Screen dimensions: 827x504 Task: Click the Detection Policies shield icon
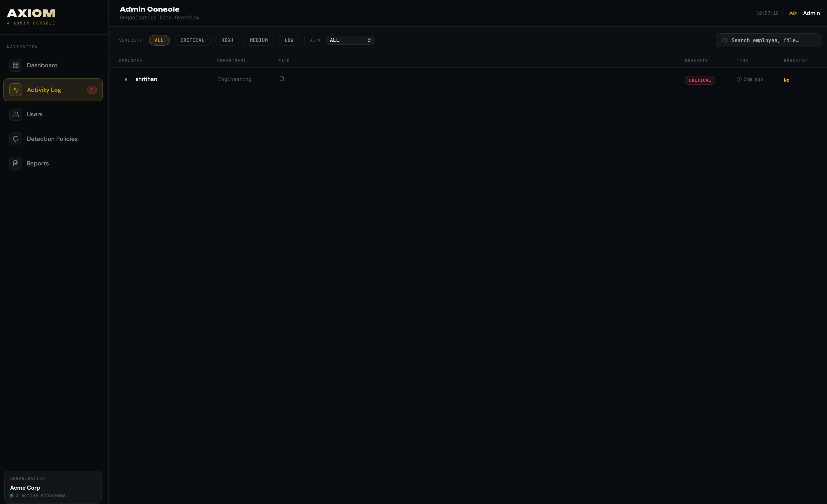pos(16,139)
